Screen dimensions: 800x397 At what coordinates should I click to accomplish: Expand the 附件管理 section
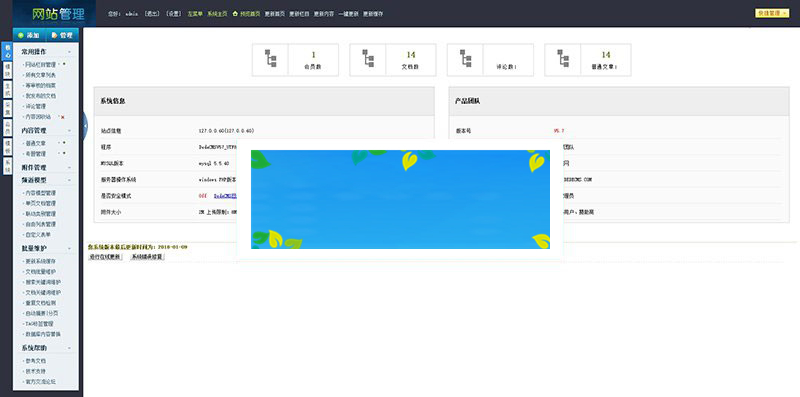click(x=69, y=167)
